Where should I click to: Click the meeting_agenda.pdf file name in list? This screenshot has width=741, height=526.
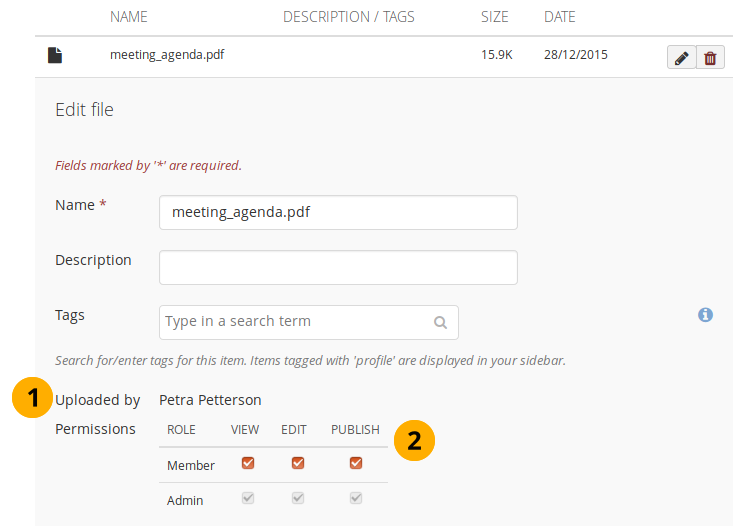coord(167,55)
